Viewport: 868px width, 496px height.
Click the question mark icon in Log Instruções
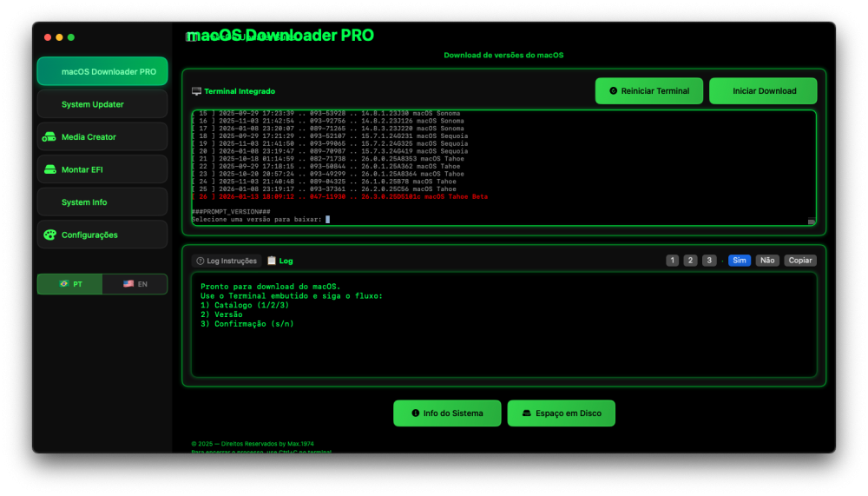click(201, 261)
